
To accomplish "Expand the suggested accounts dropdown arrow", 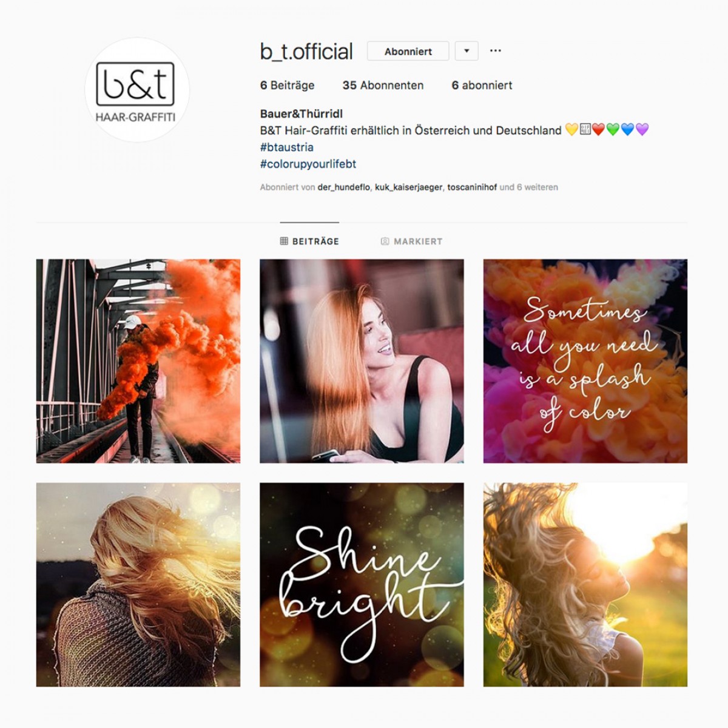I will tap(467, 51).
